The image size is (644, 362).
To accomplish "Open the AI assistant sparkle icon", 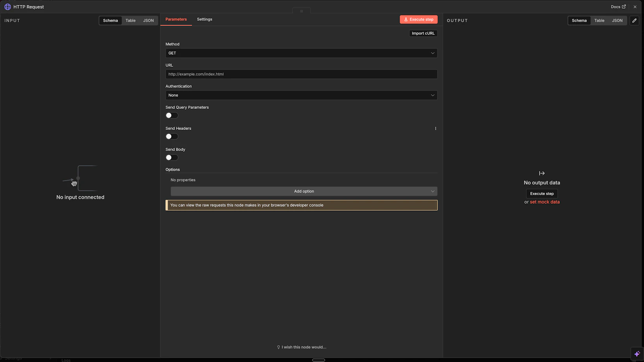I will click(637, 354).
